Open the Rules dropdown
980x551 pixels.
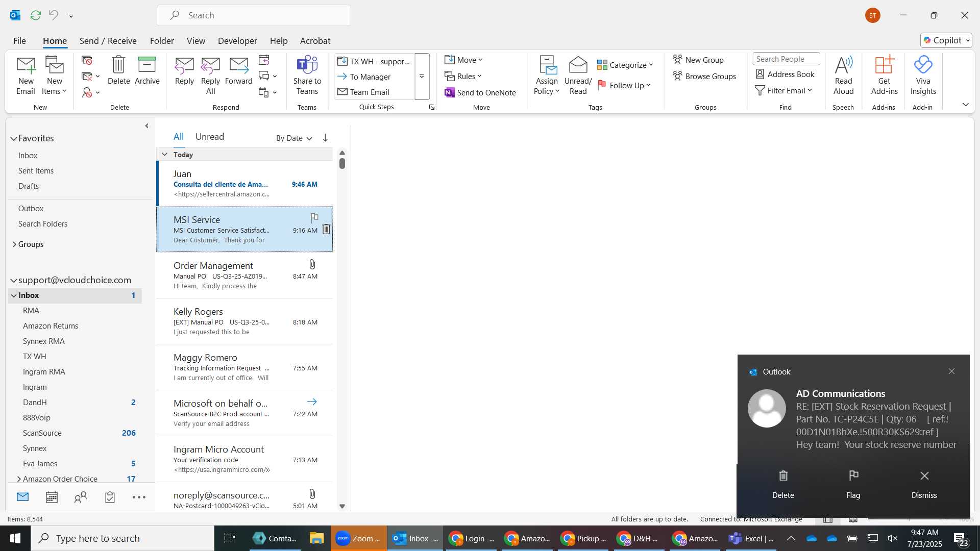tap(463, 76)
